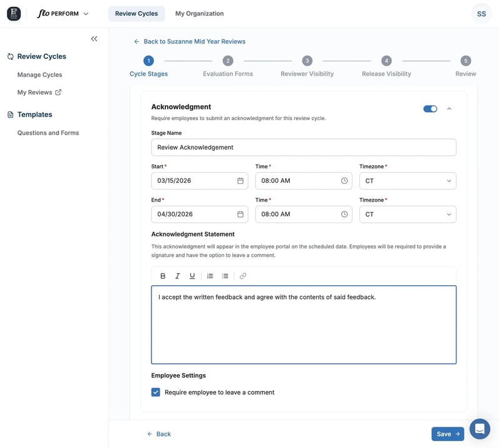Viewport: 499px width, 448px height.
Task: Open Manage Cycles in the sidebar
Action: click(40, 74)
